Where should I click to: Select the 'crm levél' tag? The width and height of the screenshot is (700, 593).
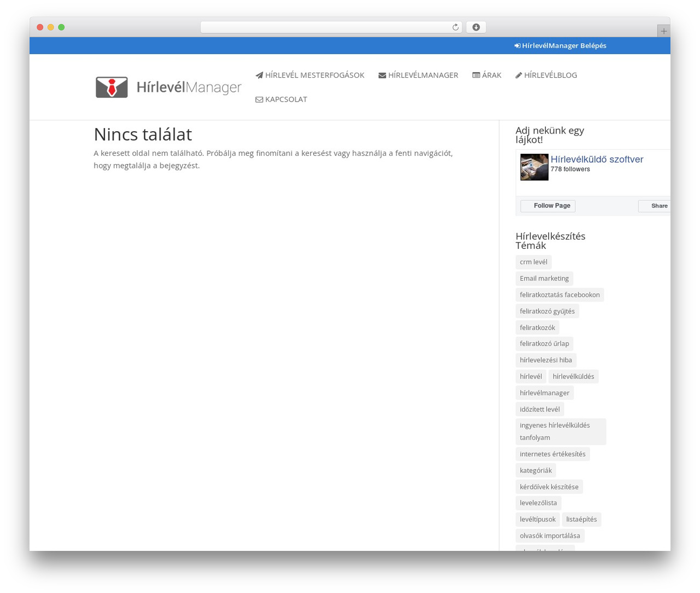[x=534, y=262]
